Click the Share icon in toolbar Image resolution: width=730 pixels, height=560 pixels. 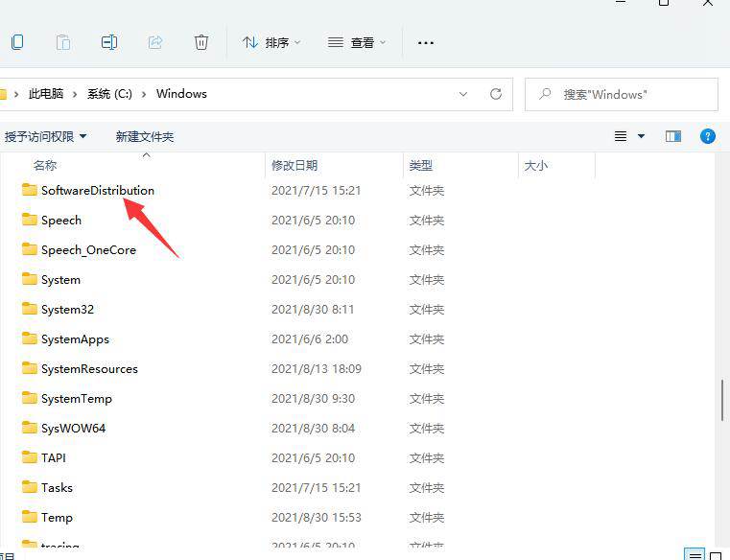(155, 42)
